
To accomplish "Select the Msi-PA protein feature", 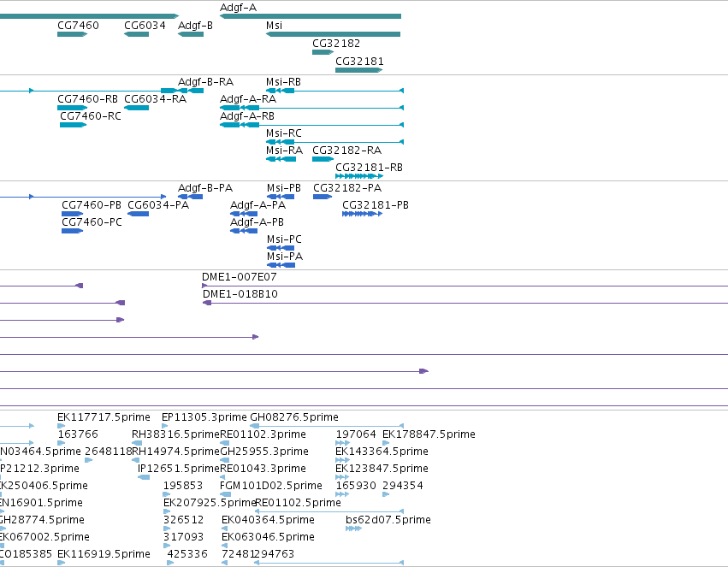I will point(281,265).
